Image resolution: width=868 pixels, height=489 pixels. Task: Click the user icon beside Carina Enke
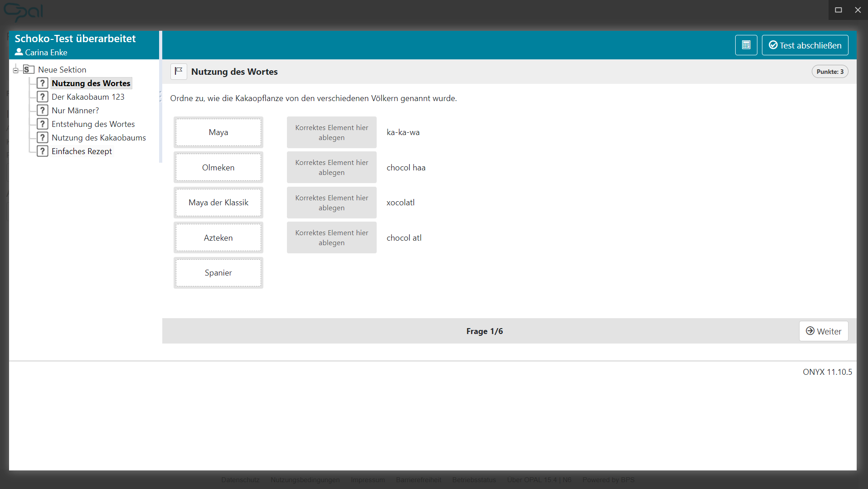(x=19, y=52)
